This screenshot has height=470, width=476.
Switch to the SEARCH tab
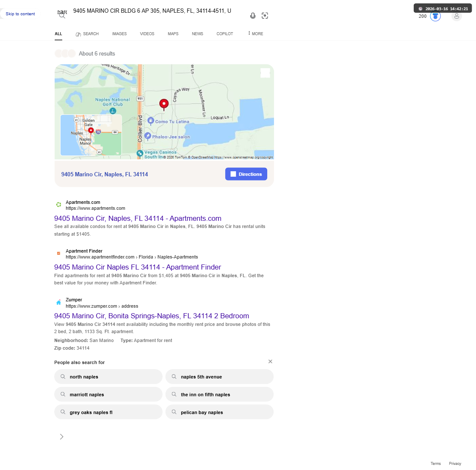87,34
